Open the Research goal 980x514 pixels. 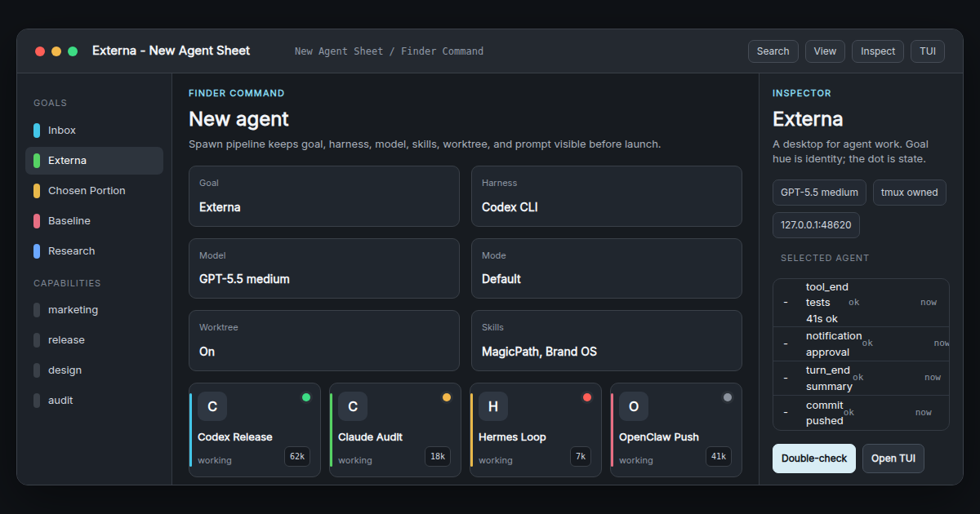94,251
